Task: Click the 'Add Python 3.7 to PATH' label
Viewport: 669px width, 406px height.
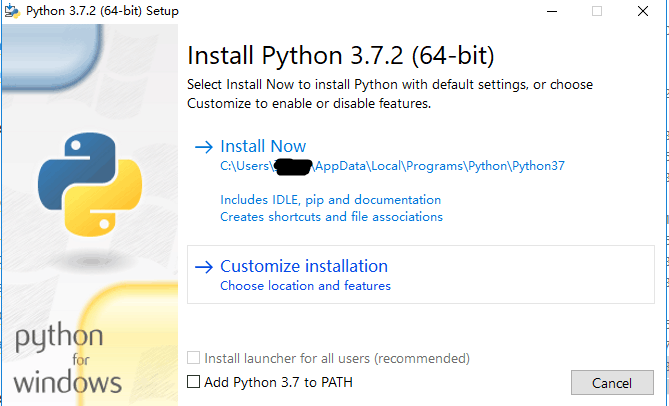Action: coord(278,382)
